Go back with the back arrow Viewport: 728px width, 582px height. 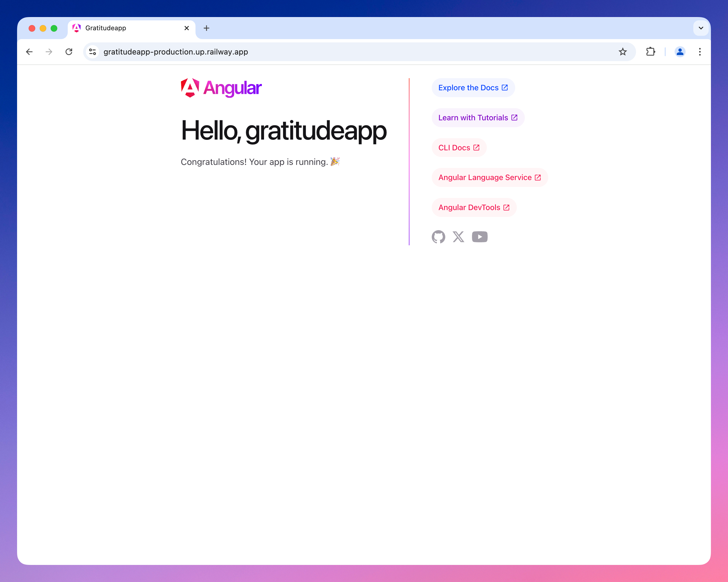tap(29, 52)
